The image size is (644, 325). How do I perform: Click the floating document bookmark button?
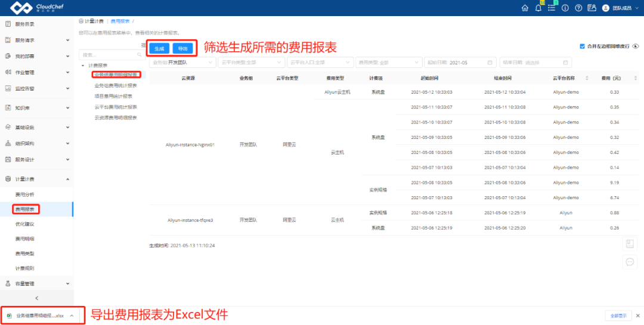(630, 244)
